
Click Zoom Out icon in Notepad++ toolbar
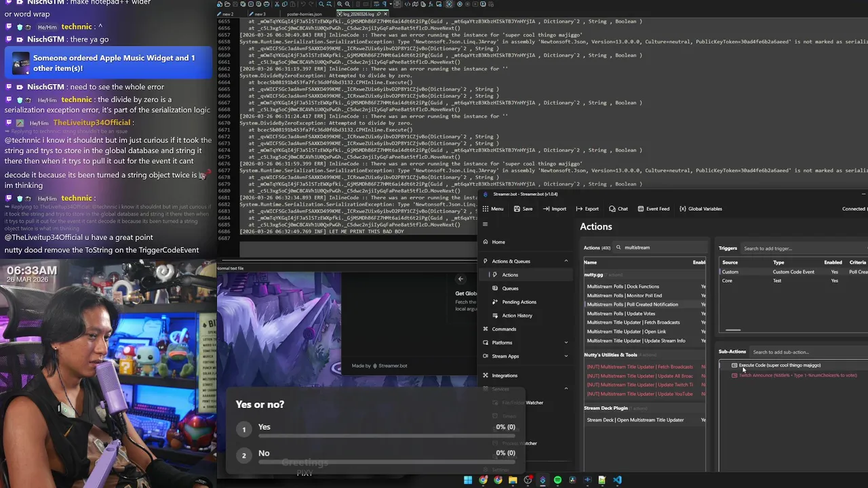click(347, 4)
